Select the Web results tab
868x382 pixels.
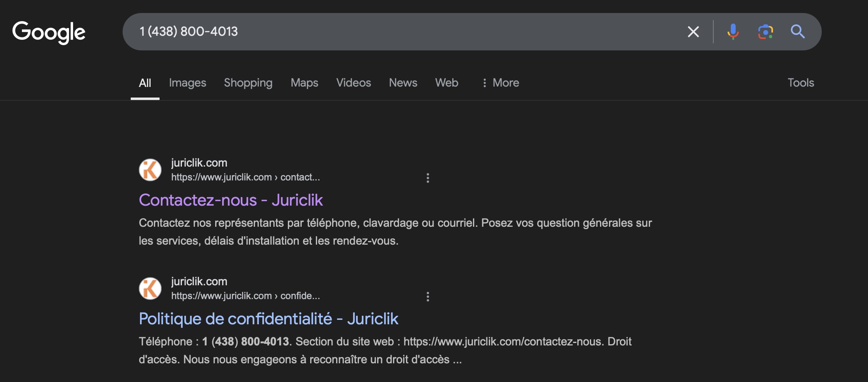pos(447,83)
